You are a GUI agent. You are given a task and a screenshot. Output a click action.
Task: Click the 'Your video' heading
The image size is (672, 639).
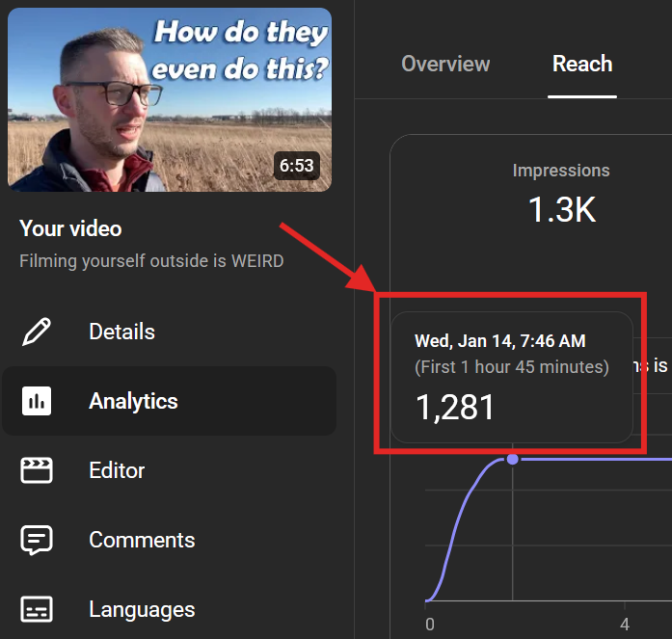[x=70, y=228]
